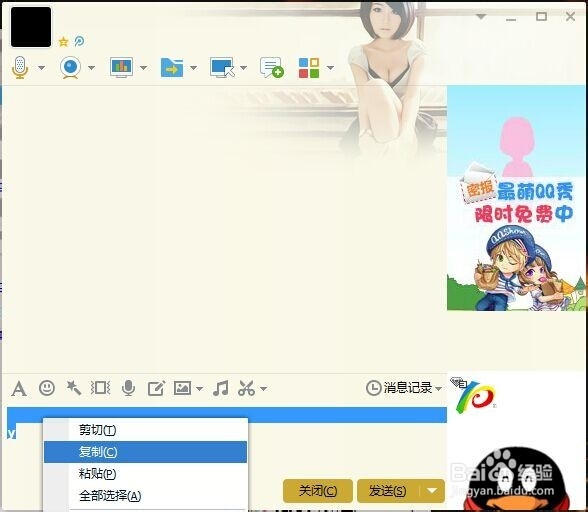Click the QQ penguin avatar image
The image size is (588, 512).
[x=516, y=478]
